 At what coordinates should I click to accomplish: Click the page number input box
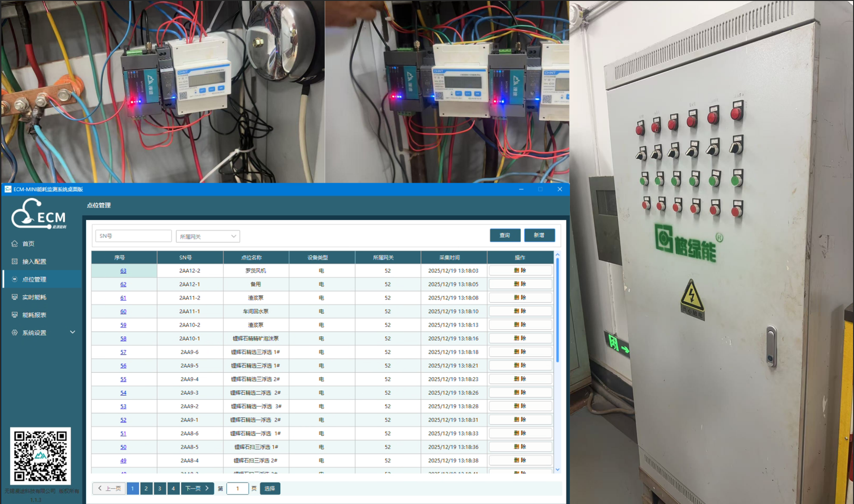[237, 489]
